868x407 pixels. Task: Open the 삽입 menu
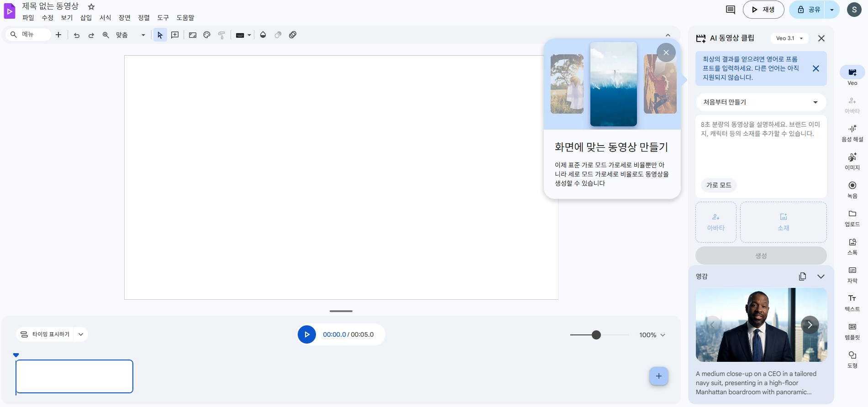(x=86, y=18)
